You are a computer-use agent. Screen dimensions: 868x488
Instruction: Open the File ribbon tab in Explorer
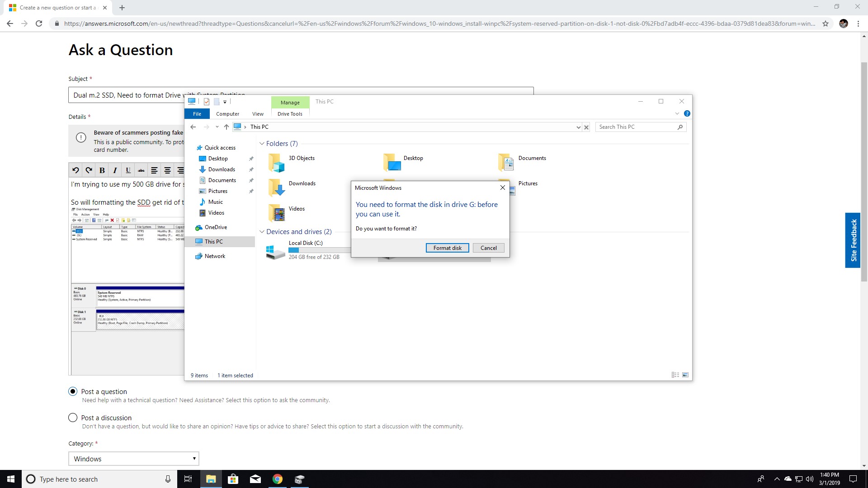197,114
